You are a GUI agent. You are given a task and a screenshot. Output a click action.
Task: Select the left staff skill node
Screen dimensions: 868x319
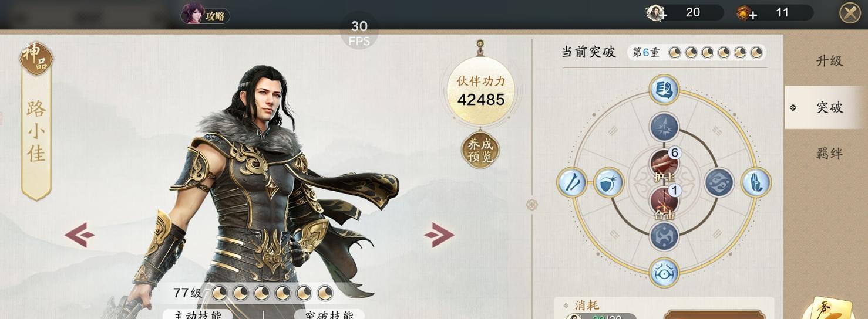571,182
